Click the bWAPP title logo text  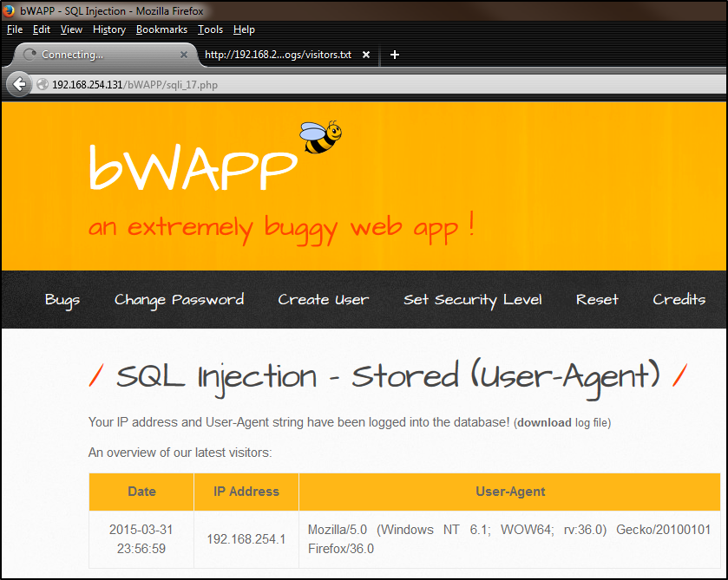tap(193, 167)
